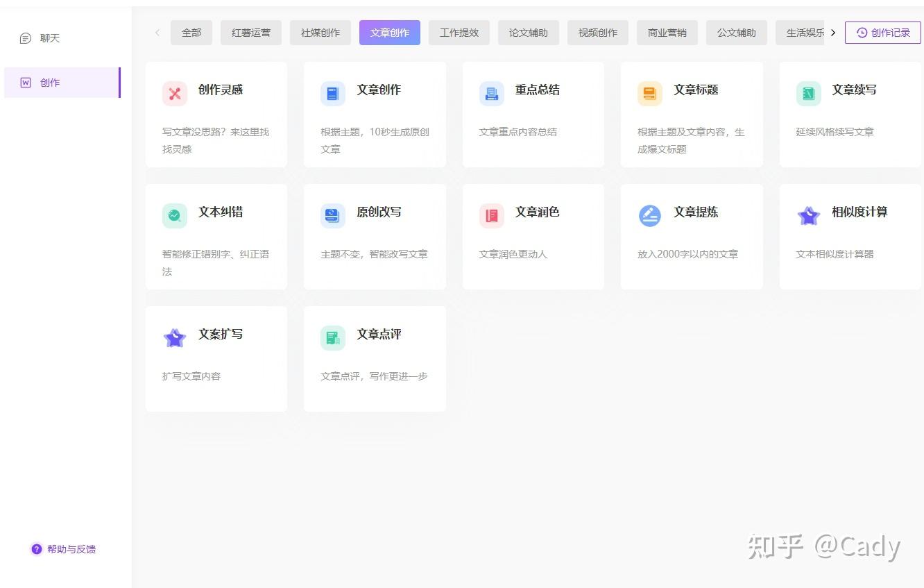This screenshot has height=588, width=924.
Task: Switch to the 论文辅助 tab
Action: point(529,33)
